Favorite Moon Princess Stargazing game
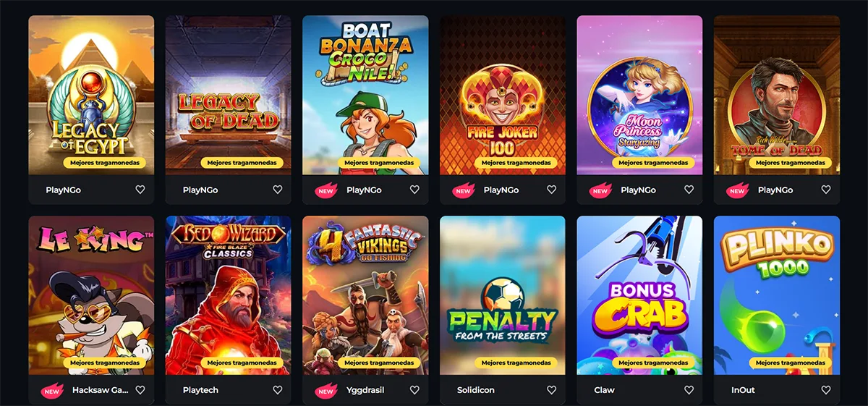The height and width of the screenshot is (406, 868). pos(689,190)
